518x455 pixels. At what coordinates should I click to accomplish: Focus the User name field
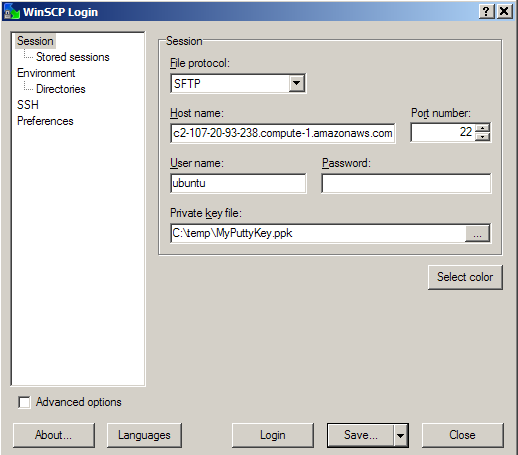click(x=238, y=183)
